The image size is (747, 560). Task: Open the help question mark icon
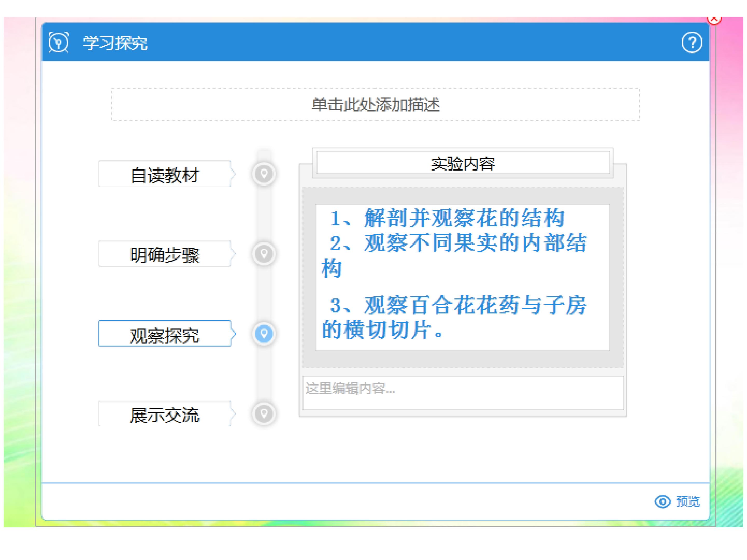[x=691, y=43]
